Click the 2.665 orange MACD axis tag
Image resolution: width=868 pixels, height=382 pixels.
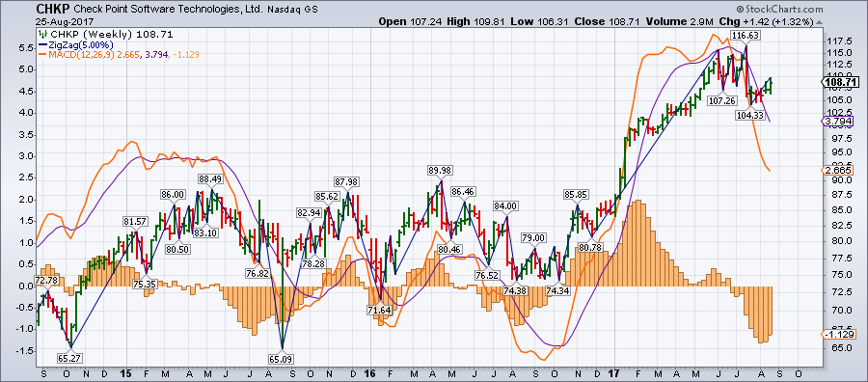[838, 170]
